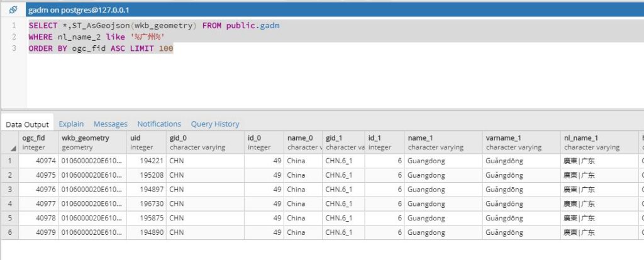
Task: Select the nl_name_1 column header
Action: click(x=599, y=143)
